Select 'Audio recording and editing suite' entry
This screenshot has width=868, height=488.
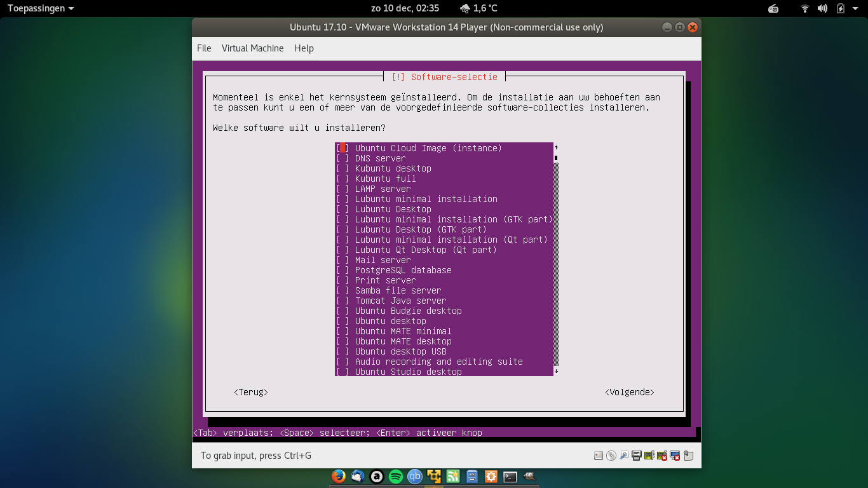[439, 362]
